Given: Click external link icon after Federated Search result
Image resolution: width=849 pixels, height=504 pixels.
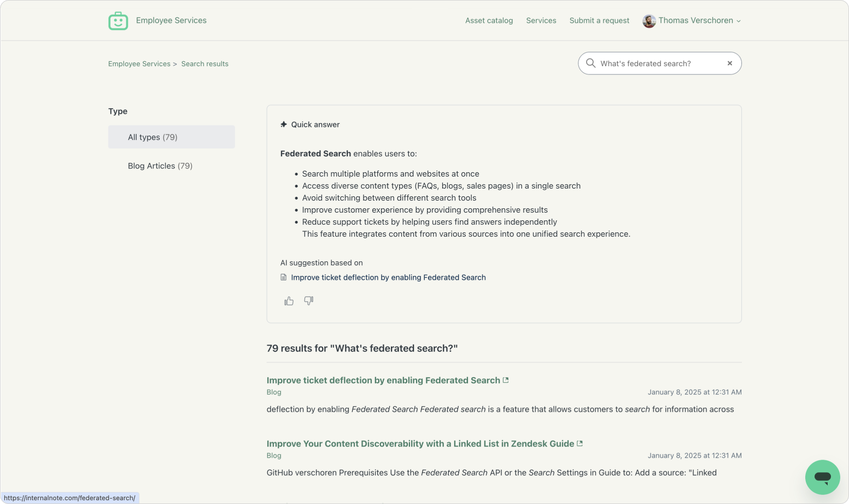Looking at the screenshot, I should (506, 380).
